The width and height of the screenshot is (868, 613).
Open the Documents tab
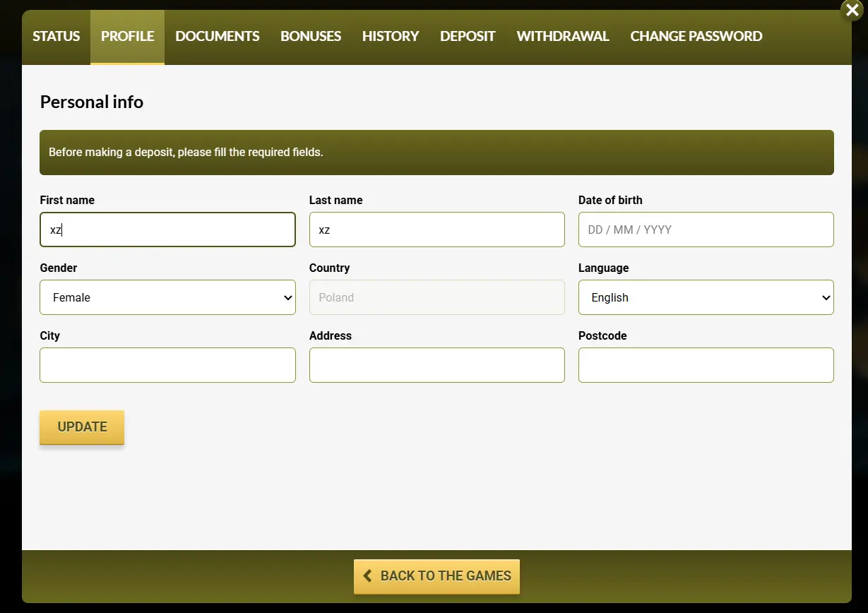tap(218, 37)
